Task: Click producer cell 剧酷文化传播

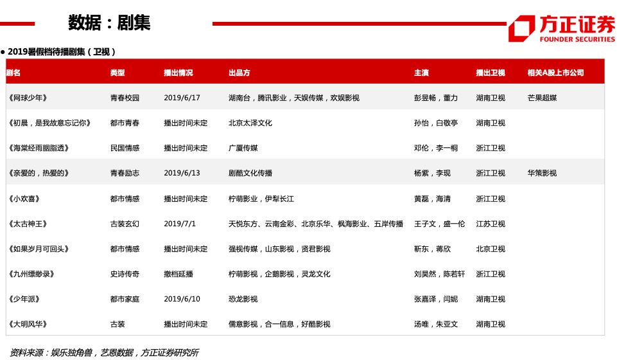Action: pyautogui.click(x=250, y=173)
